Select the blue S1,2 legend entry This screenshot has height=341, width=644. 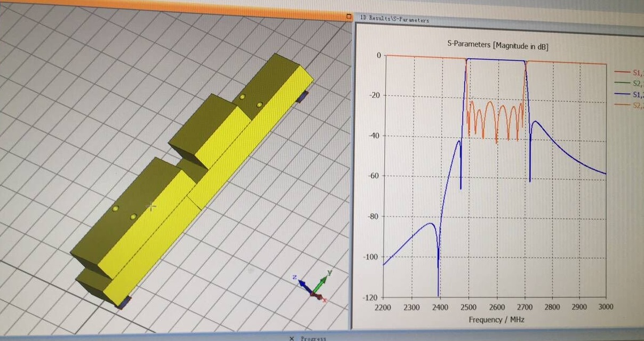tap(629, 94)
